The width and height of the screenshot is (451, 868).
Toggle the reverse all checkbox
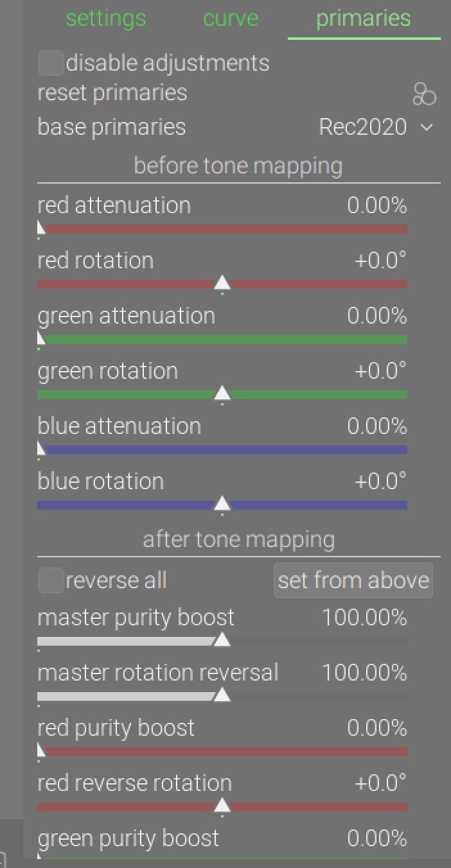51,580
